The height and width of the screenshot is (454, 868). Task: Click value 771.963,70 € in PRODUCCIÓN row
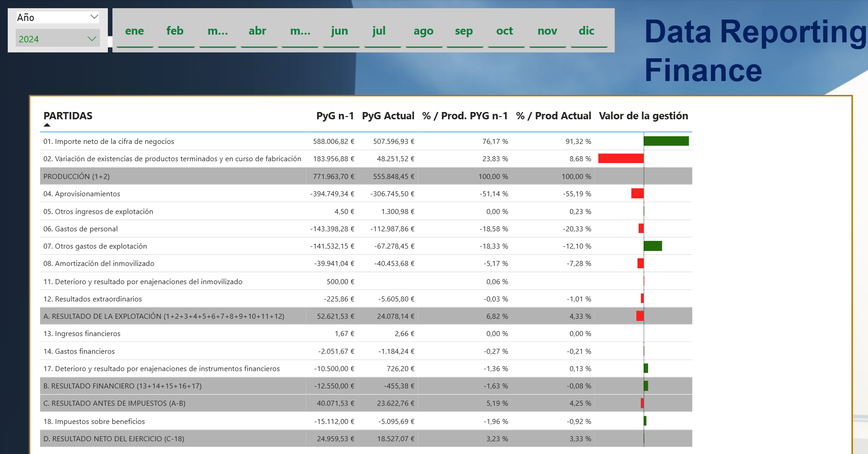pyautogui.click(x=334, y=176)
